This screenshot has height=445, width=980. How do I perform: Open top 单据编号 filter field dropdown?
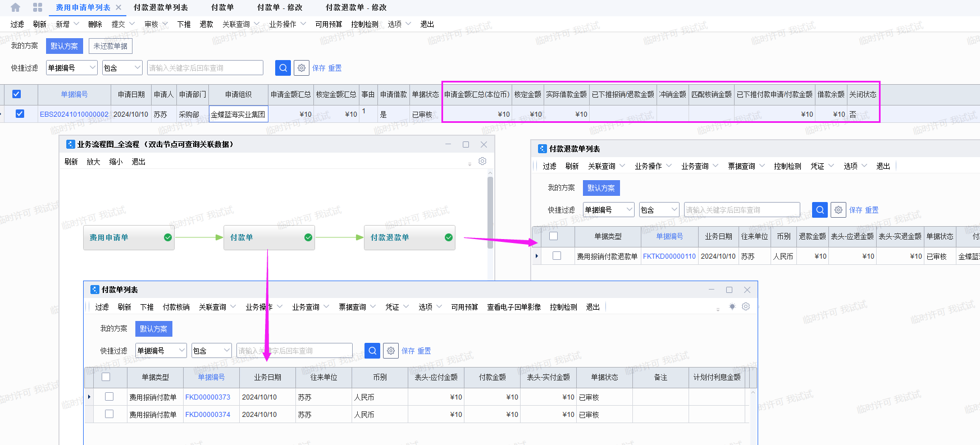[72, 68]
